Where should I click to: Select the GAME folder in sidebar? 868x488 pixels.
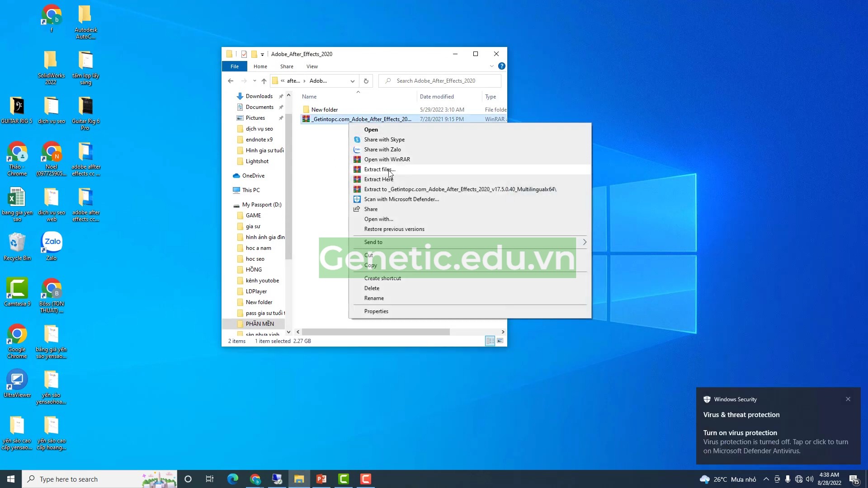pyautogui.click(x=253, y=216)
